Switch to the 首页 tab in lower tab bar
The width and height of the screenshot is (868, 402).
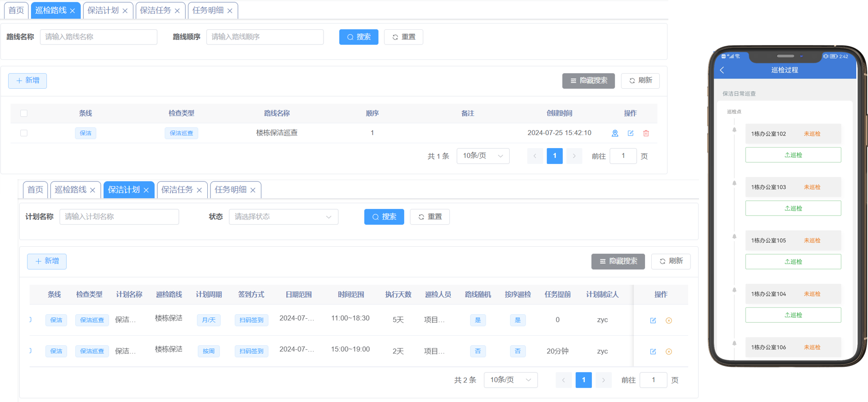point(35,190)
